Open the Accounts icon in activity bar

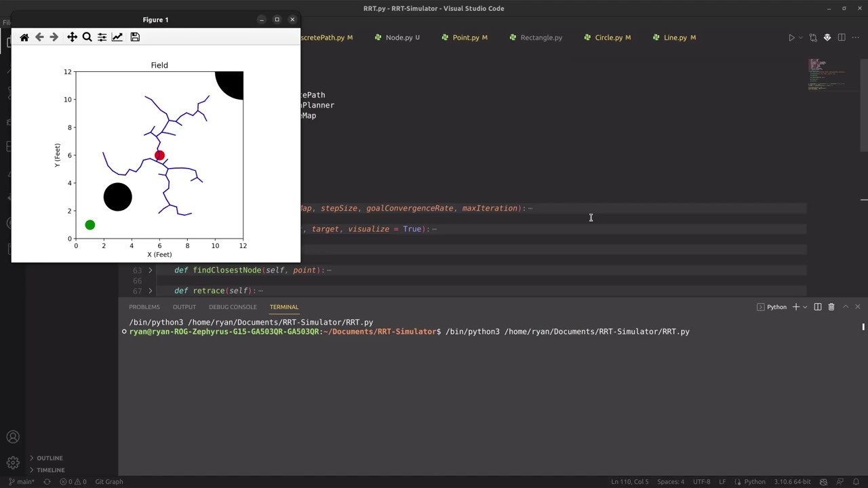point(13,437)
